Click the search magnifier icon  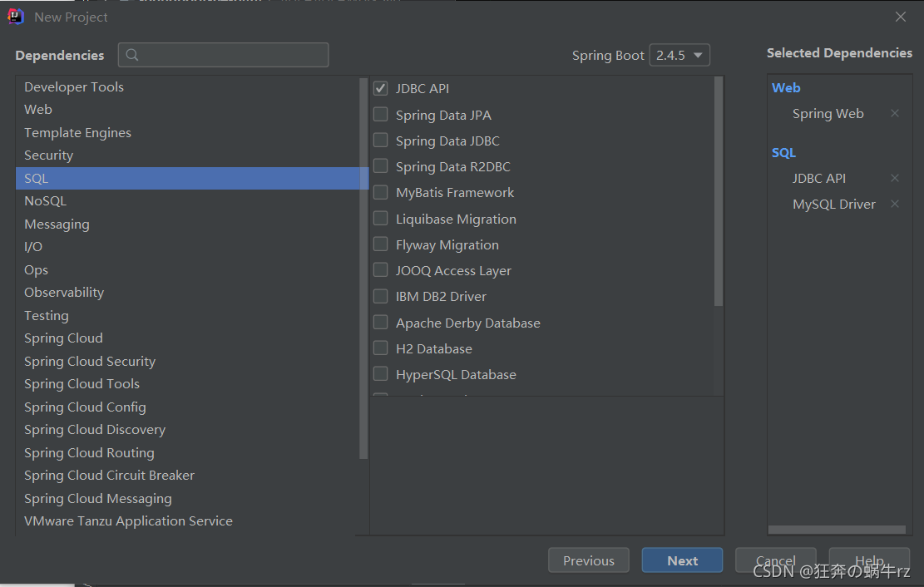[132, 55]
